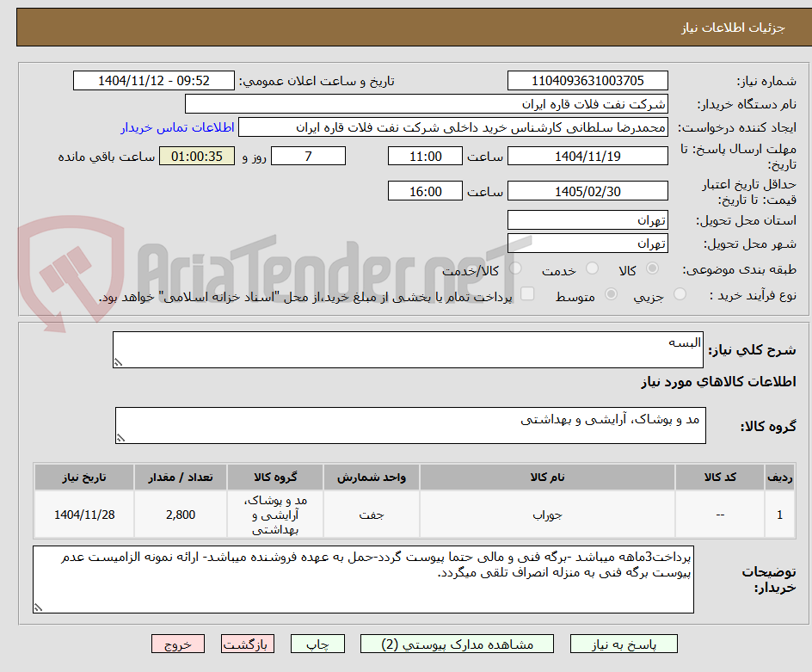Image resolution: width=812 pixels, height=672 pixels.
Task: Click the جوراب item name cell
Action: (547, 515)
